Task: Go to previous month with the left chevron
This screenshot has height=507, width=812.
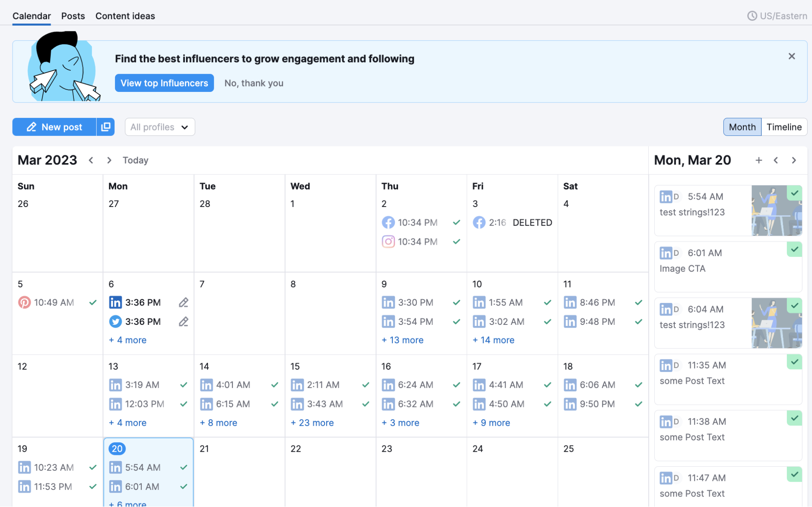Action: pos(91,160)
